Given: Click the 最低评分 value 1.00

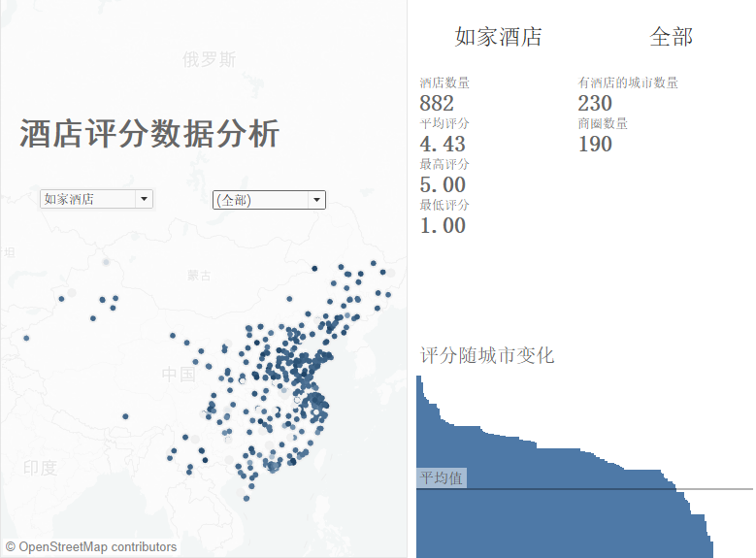Looking at the screenshot, I should [443, 225].
